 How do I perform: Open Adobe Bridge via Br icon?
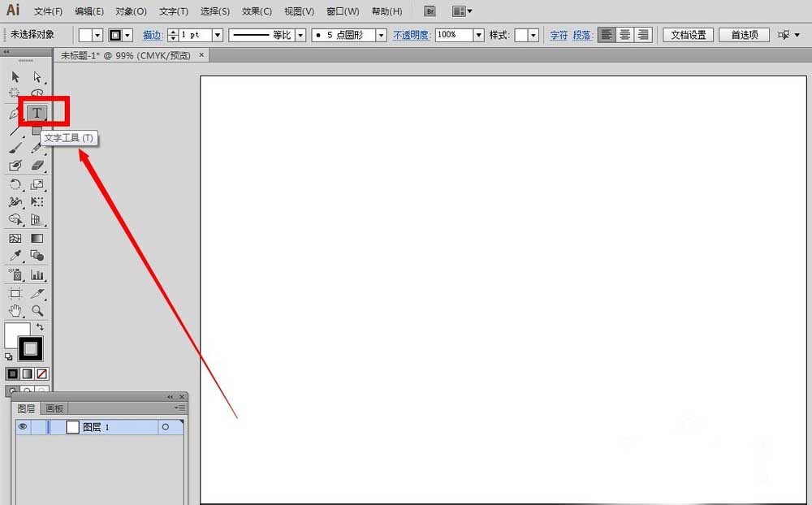[430, 11]
